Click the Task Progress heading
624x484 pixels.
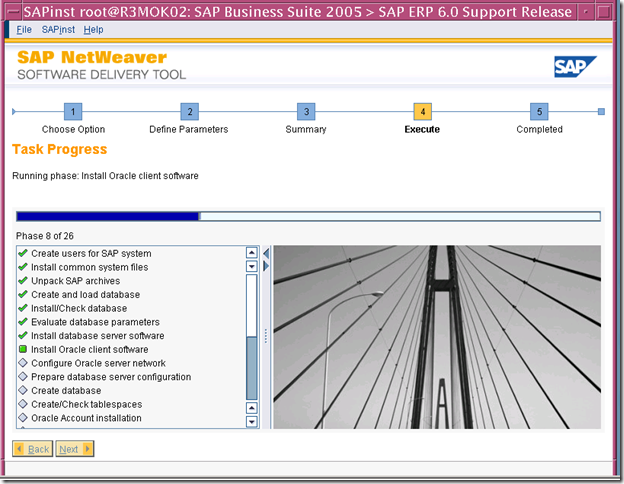pos(60,149)
